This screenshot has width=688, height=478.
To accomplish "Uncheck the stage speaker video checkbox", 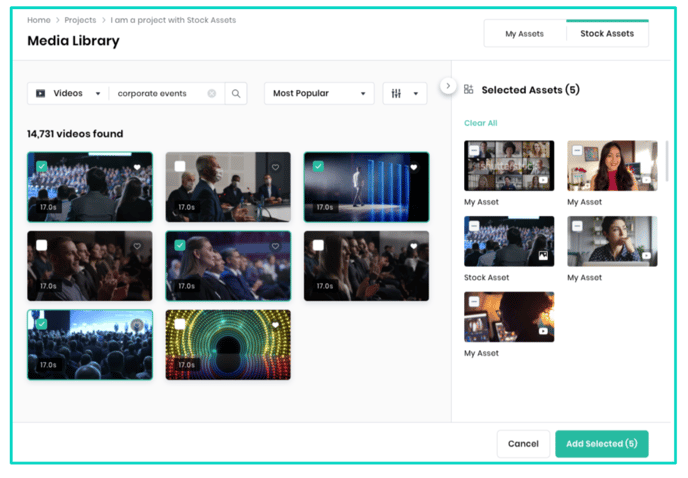I will [318, 167].
